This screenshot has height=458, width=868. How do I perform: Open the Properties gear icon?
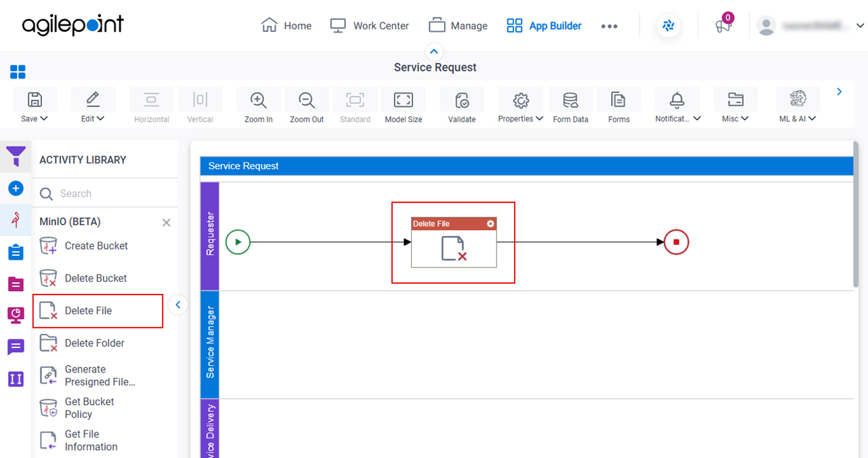520,100
